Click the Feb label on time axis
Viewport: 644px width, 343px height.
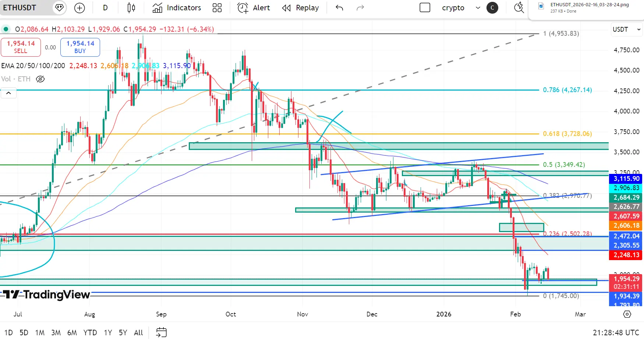[516, 314]
